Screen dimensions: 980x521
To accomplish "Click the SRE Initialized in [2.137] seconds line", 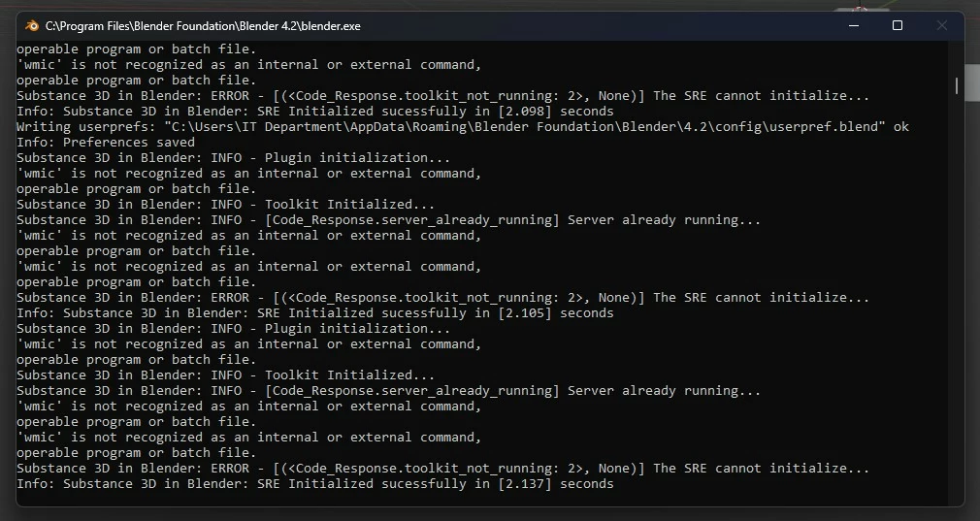I will coord(315,483).
